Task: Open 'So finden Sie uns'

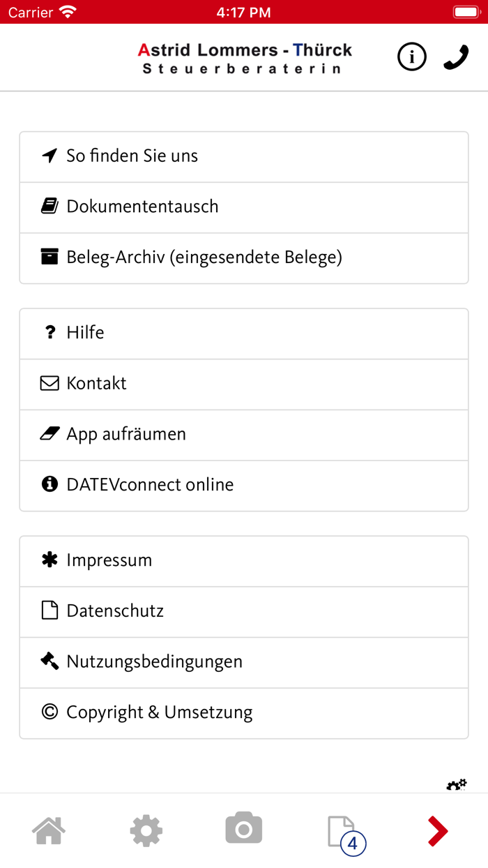Action: (132, 156)
